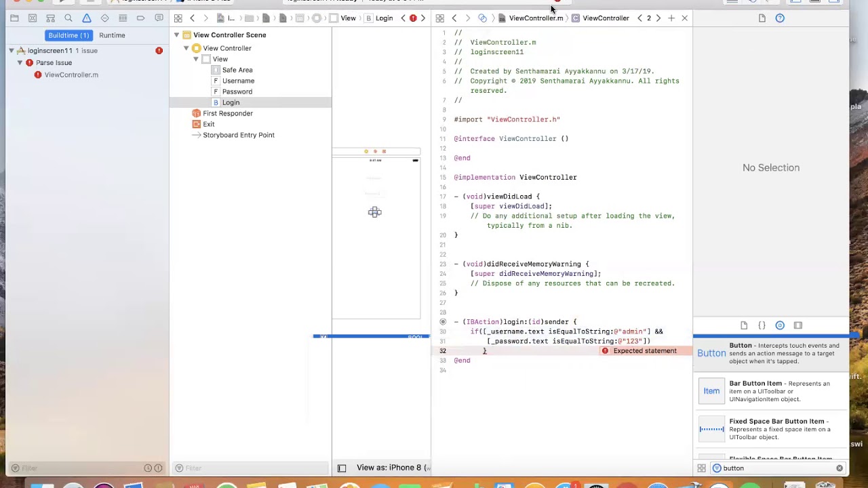Select the Password text field item

click(237, 91)
